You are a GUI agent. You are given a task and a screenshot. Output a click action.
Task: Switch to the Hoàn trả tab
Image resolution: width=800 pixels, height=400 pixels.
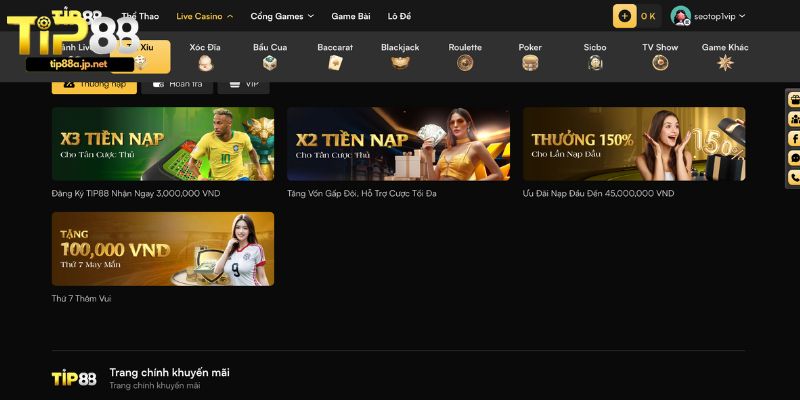click(177, 85)
